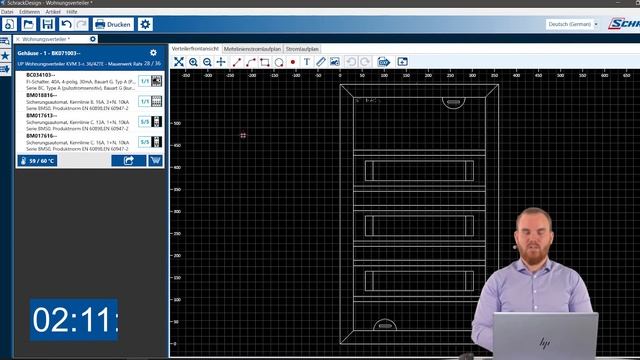Viewport: 640px width, 360px height.
Task: Open the Hilfe menu
Action: point(72,12)
